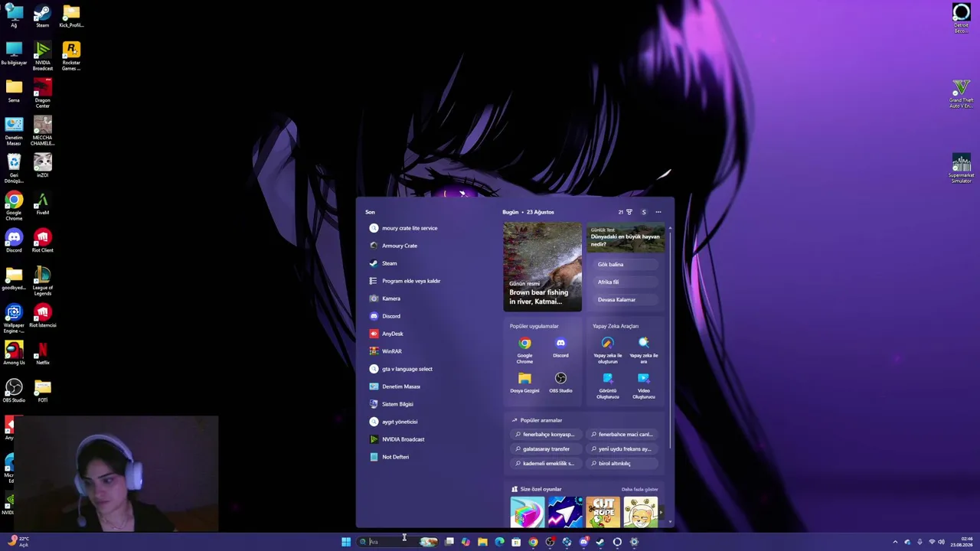
Task: Open OBS Studio under Popüler uygulamalar
Action: point(560,383)
